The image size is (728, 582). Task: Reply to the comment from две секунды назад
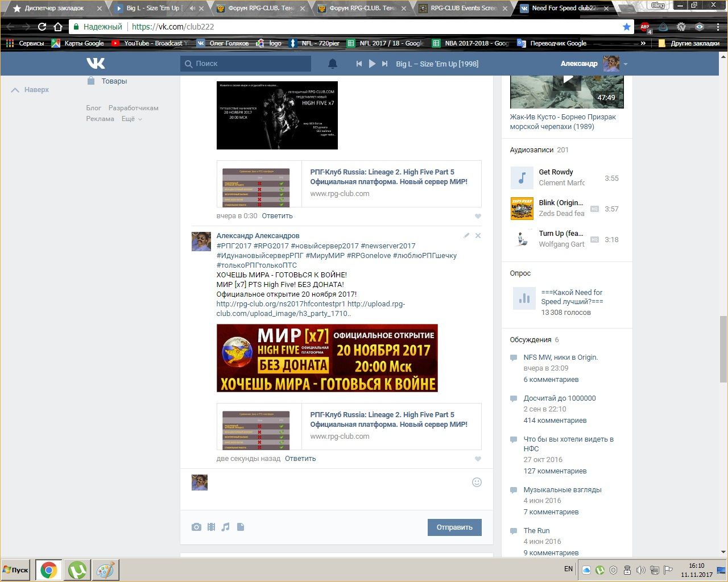300,459
